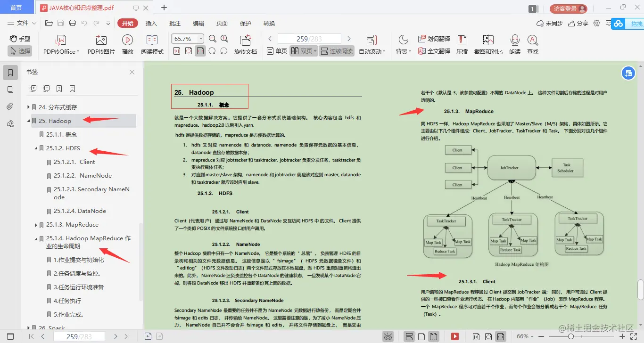Expand the 25.1.3. MapReduce bookmark

point(36,225)
